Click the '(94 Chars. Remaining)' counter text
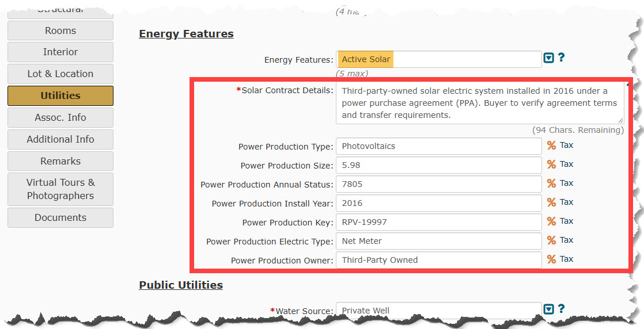The image size is (644, 329). [x=578, y=130]
